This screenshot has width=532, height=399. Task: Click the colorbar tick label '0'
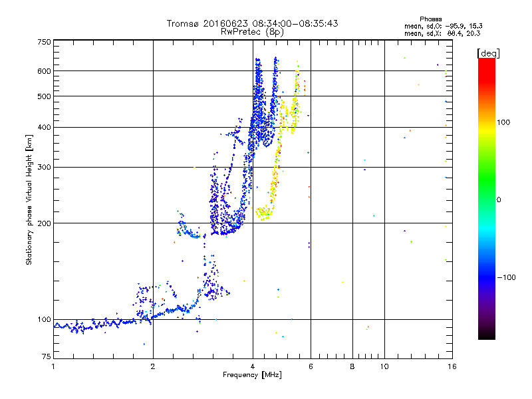click(x=499, y=200)
